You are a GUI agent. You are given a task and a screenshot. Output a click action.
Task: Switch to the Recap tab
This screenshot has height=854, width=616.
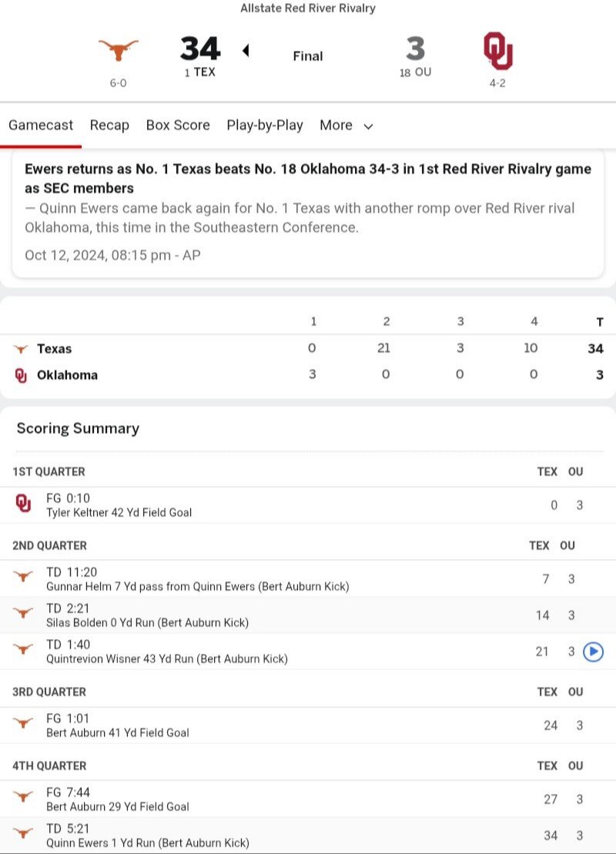point(109,126)
